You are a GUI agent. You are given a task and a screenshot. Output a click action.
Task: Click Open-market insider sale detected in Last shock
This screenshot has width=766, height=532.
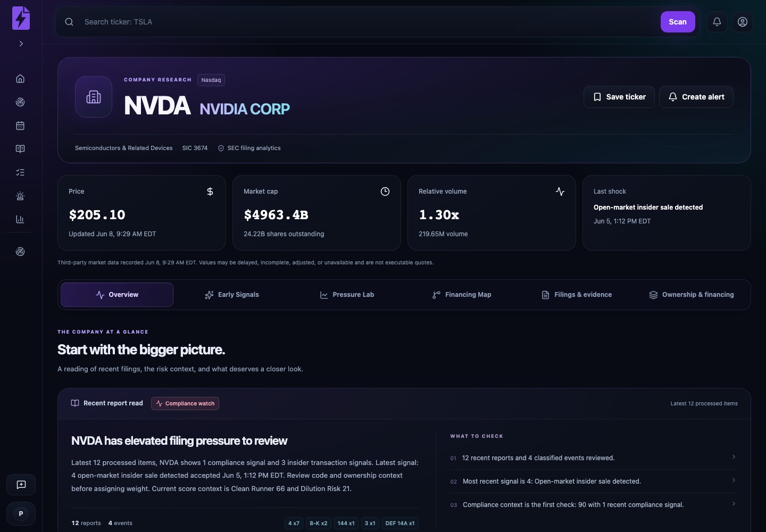point(648,207)
